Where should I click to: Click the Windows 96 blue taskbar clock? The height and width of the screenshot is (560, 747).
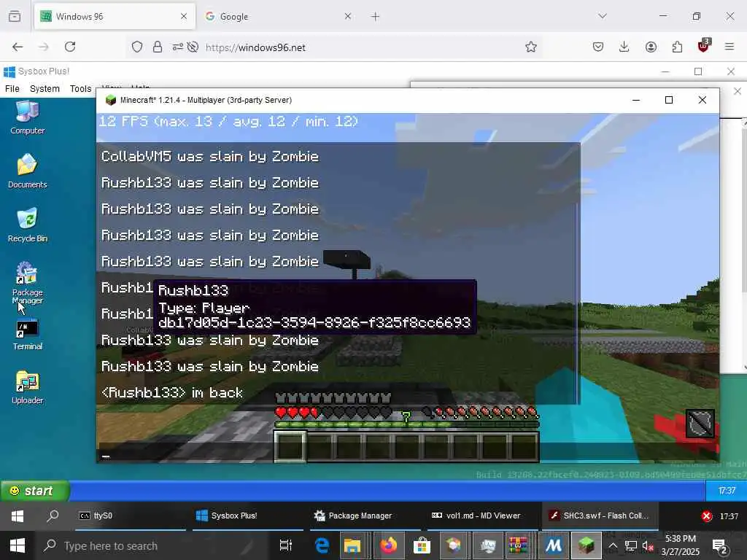point(726,491)
